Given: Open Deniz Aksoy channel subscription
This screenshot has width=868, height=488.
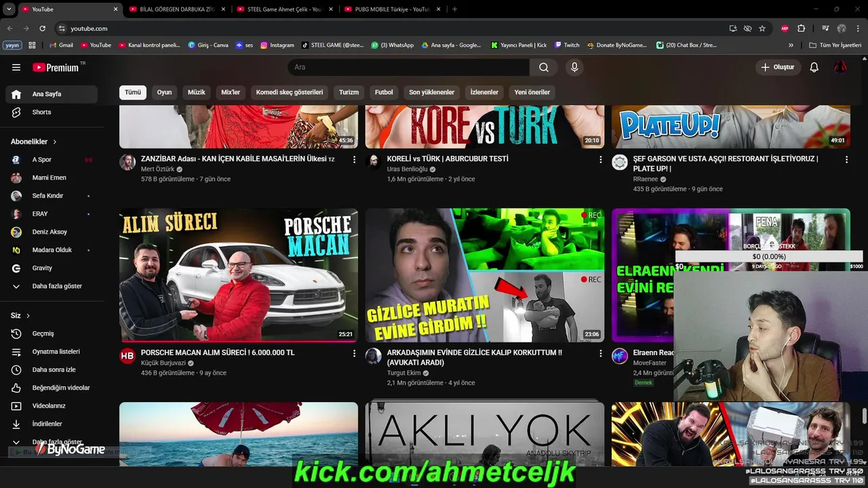Looking at the screenshot, I should tap(52, 232).
